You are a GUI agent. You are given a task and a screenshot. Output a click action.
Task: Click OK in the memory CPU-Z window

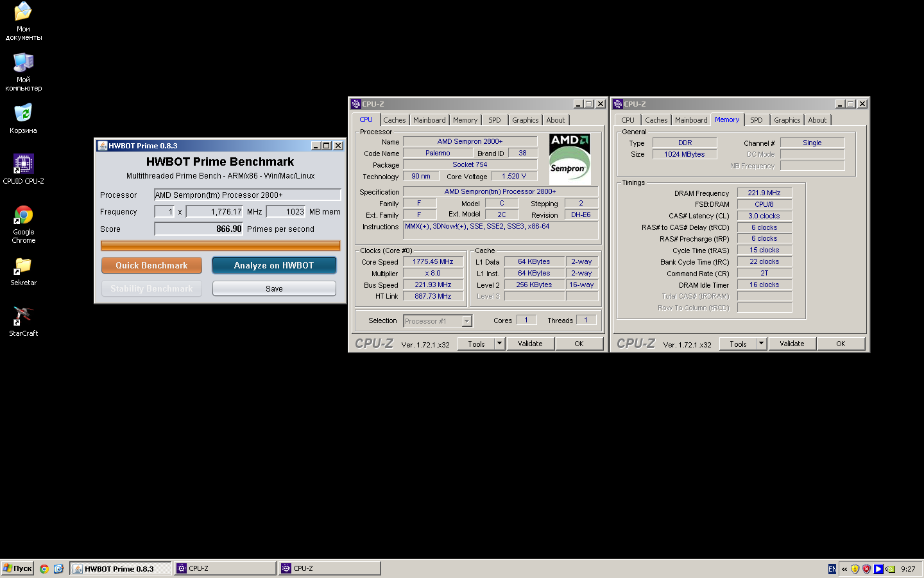pyautogui.click(x=841, y=344)
